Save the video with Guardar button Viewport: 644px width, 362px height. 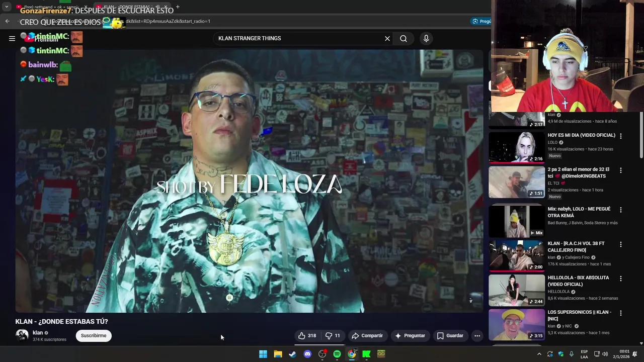[x=450, y=336]
